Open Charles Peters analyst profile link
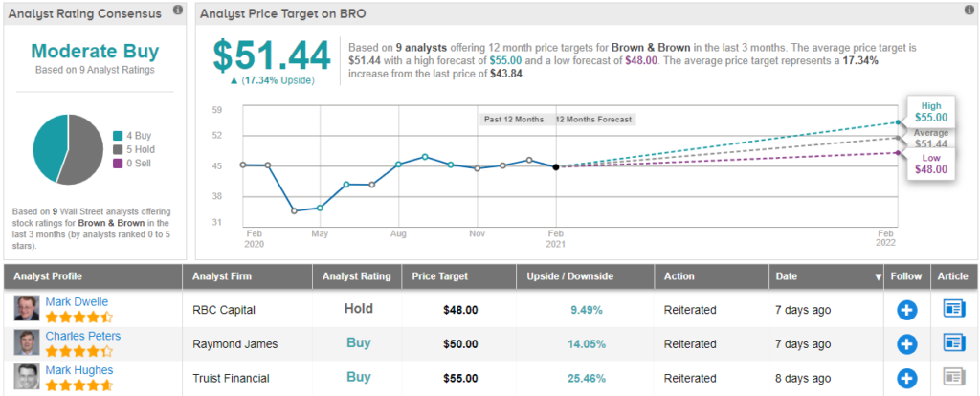Viewport: 980px width, 396px height. (x=83, y=336)
